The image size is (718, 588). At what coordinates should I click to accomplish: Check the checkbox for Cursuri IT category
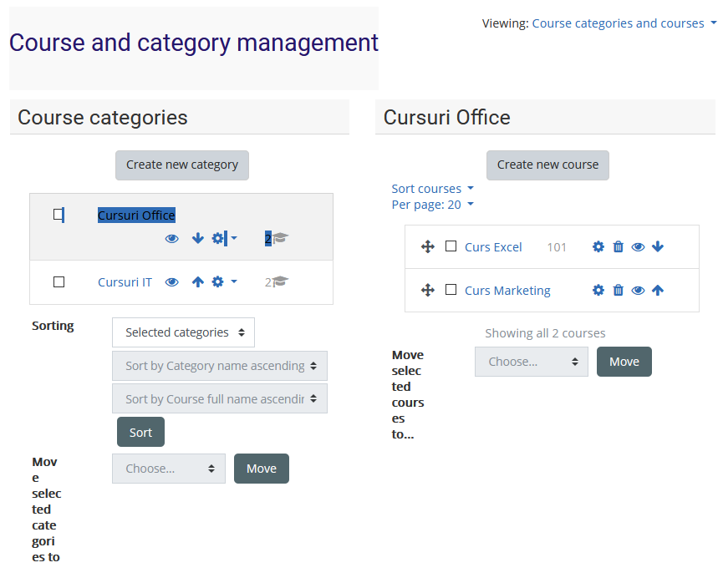pos(59,281)
